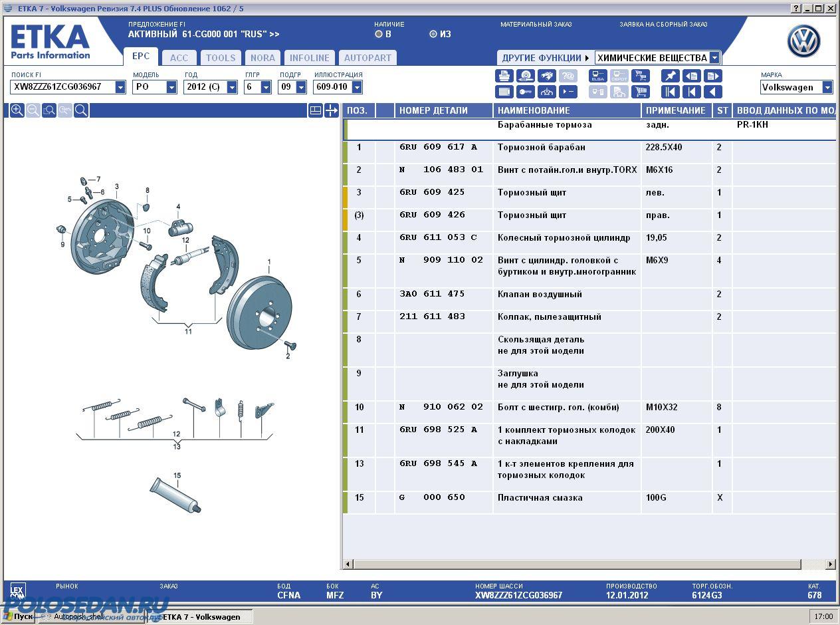
Task: Select the НАЛИЧИЕ 'ИЗ' radio button
Action: pyautogui.click(x=433, y=34)
